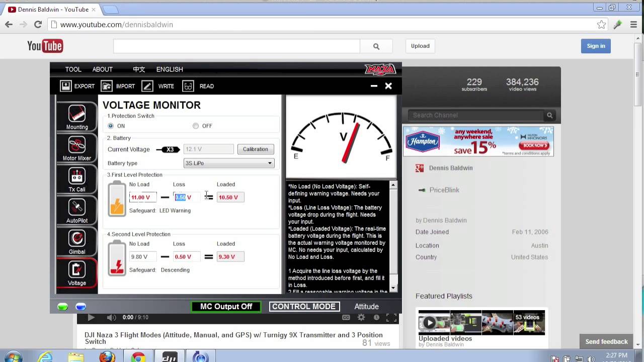Open the ABOUT menu
Screen dimensions: 644x362
pyautogui.click(x=102, y=69)
